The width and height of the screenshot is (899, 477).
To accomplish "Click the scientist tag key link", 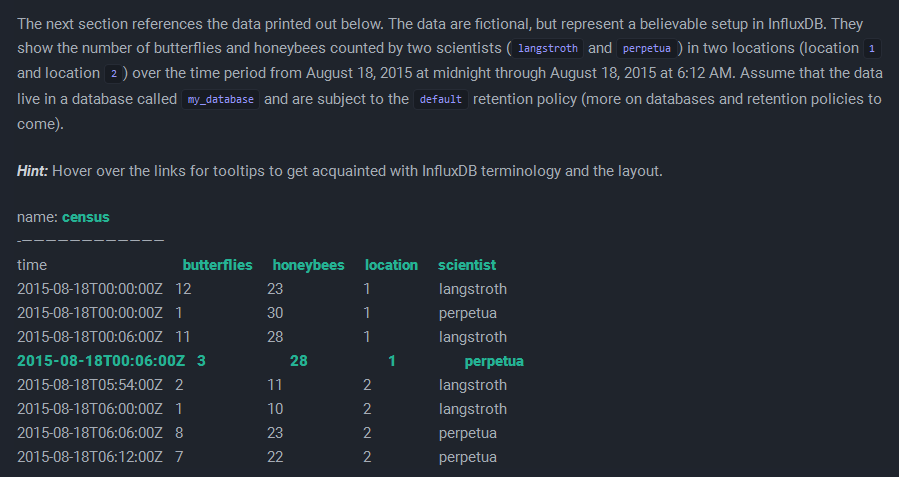I will tap(467, 265).
